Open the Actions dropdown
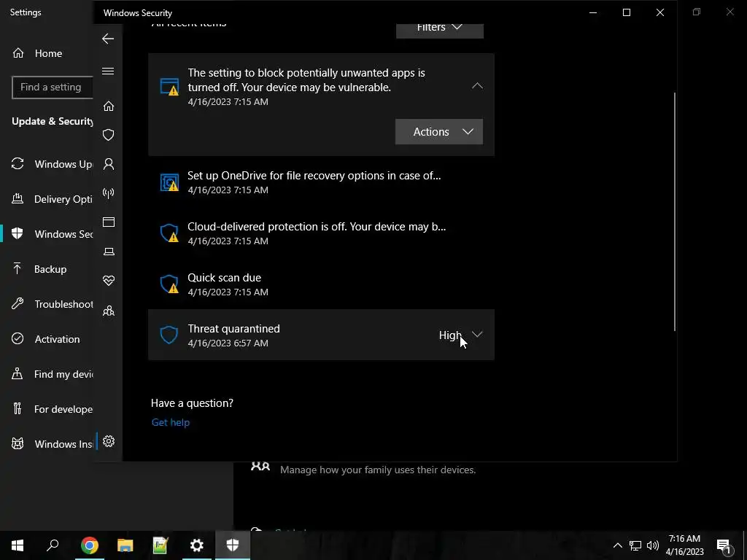Viewport: 747px width, 560px height. pos(438,132)
